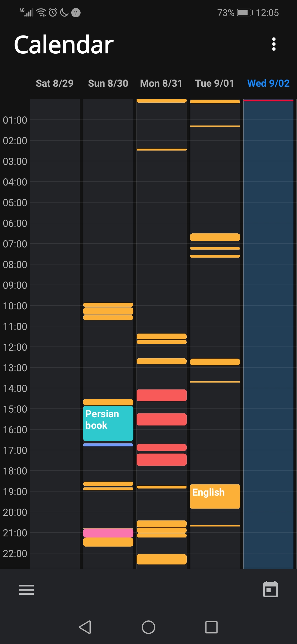The width and height of the screenshot is (297, 644).
Task: Tap the go-to-today calendar icon
Action: (x=271, y=589)
